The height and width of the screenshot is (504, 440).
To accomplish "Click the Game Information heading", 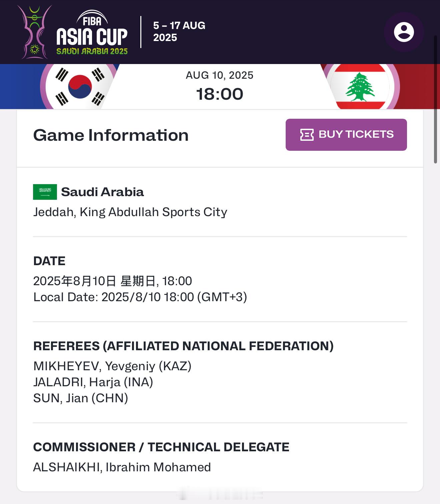I will tap(111, 135).
